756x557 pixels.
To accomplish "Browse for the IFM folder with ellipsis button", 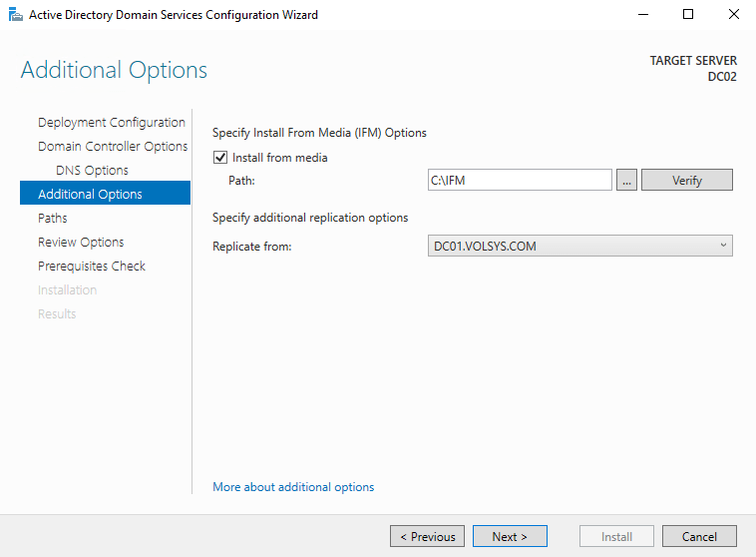I will tap(626, 181).
